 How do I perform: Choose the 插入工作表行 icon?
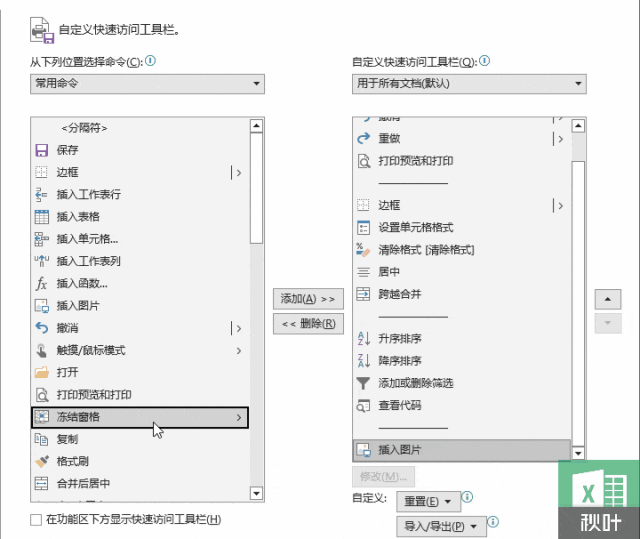[x=42, y=195]
